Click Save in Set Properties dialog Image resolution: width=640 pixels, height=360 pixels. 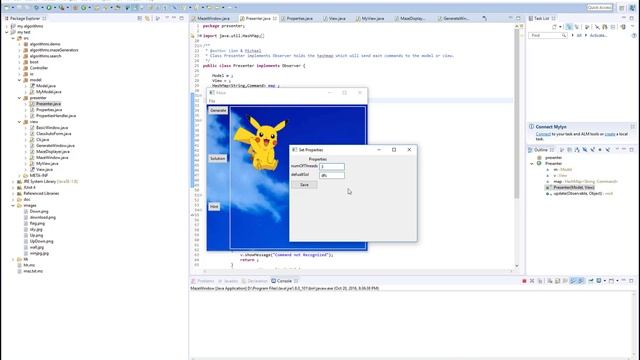(x=304, y=185)
